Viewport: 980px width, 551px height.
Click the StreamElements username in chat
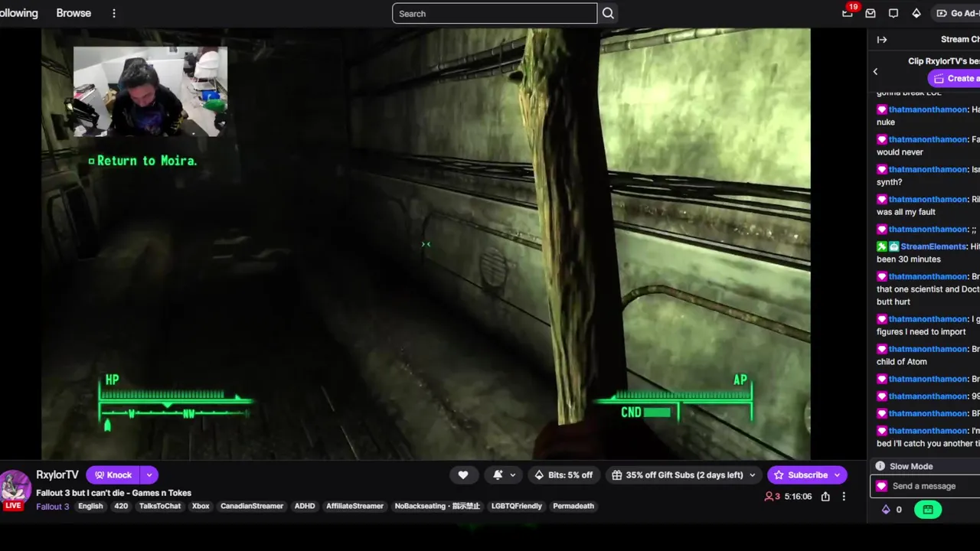point(933,246)
